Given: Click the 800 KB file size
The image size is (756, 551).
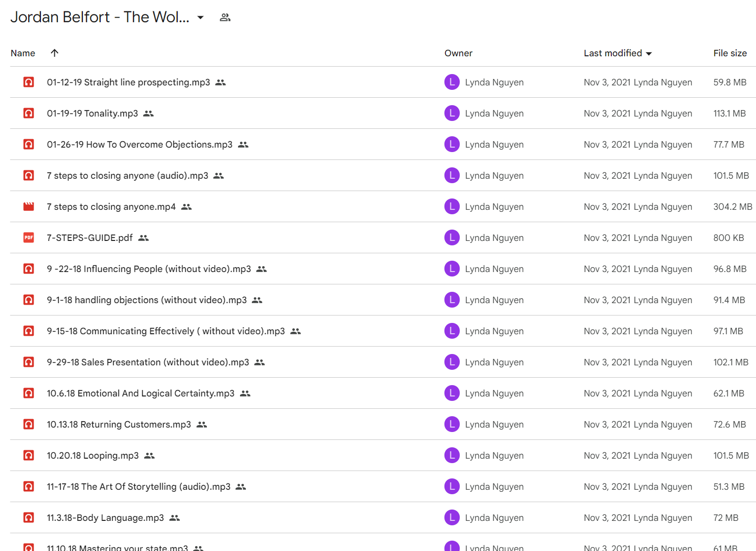Looking at the screenshot, I should (x=728, y=237).
